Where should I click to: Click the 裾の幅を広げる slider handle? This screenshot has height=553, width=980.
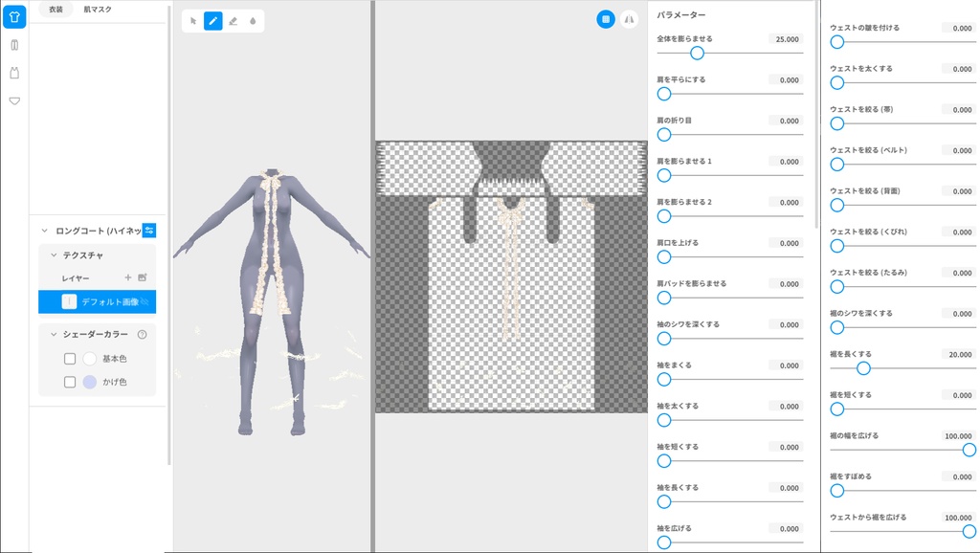click(x=969, y=450)
